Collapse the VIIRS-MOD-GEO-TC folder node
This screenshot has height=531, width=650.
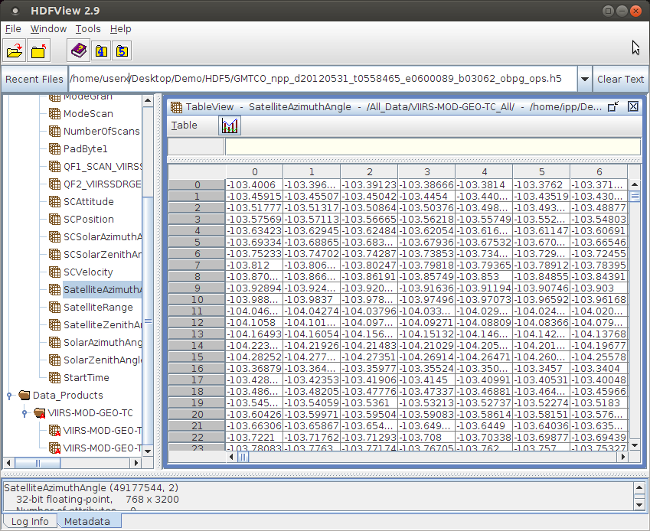(25, 413)
